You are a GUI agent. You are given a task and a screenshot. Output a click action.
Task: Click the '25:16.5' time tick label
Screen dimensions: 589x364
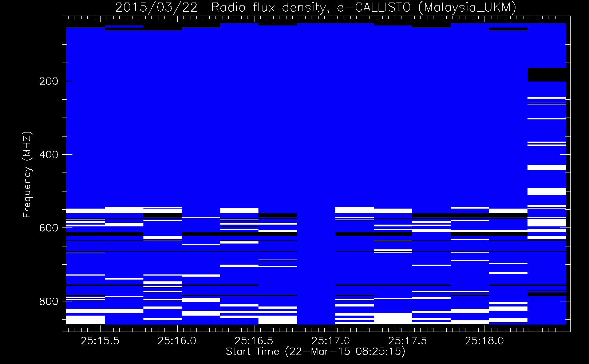click(x=254, y=341)
